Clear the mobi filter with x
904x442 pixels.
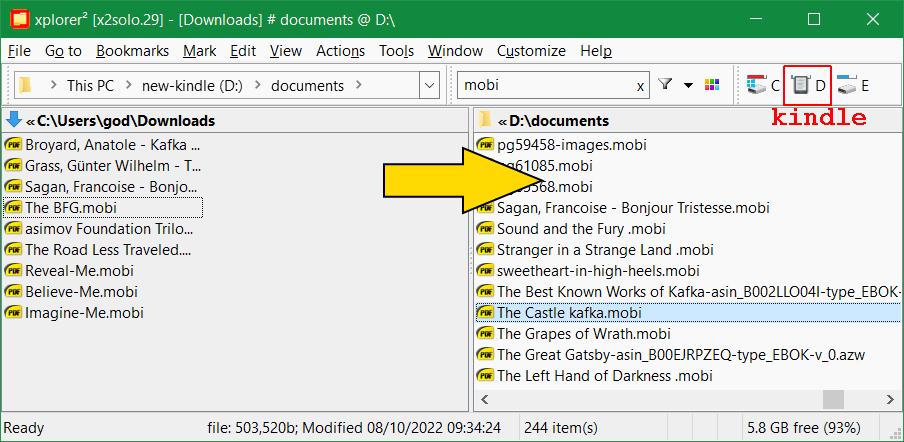click(640, 86)
